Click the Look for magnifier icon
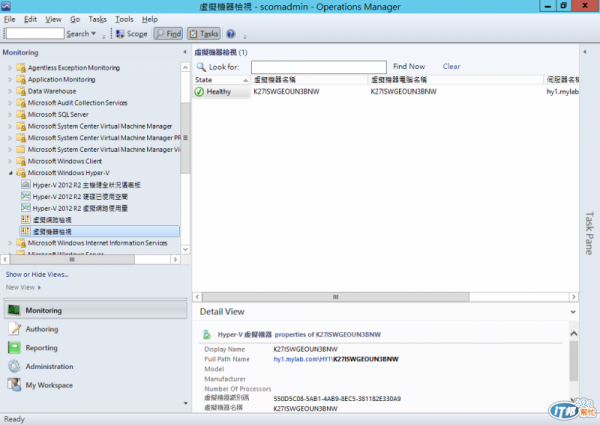 point(201,67)
